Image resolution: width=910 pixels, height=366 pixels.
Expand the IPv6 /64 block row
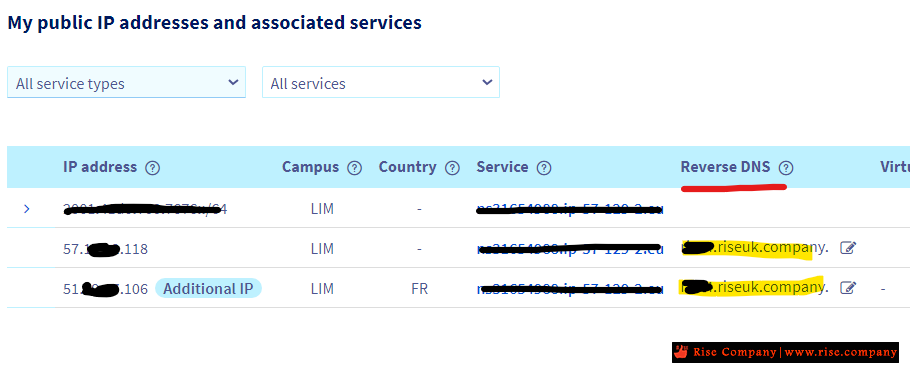pyautogui.click(x=27, y=209)
